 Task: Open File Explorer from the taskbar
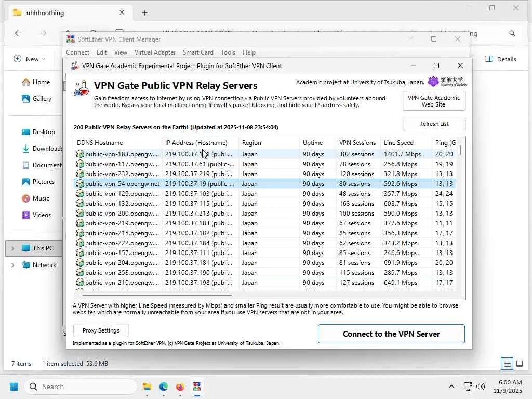147,387
